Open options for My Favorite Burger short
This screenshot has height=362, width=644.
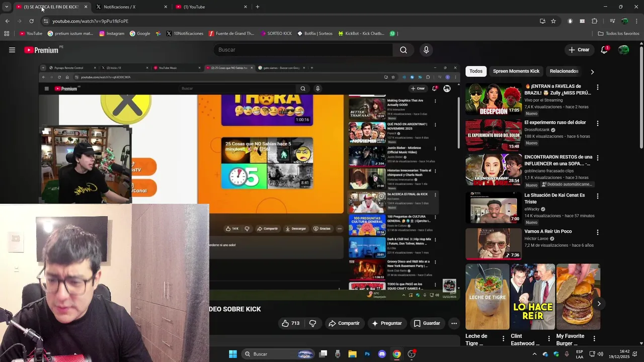tap(594, 339)
